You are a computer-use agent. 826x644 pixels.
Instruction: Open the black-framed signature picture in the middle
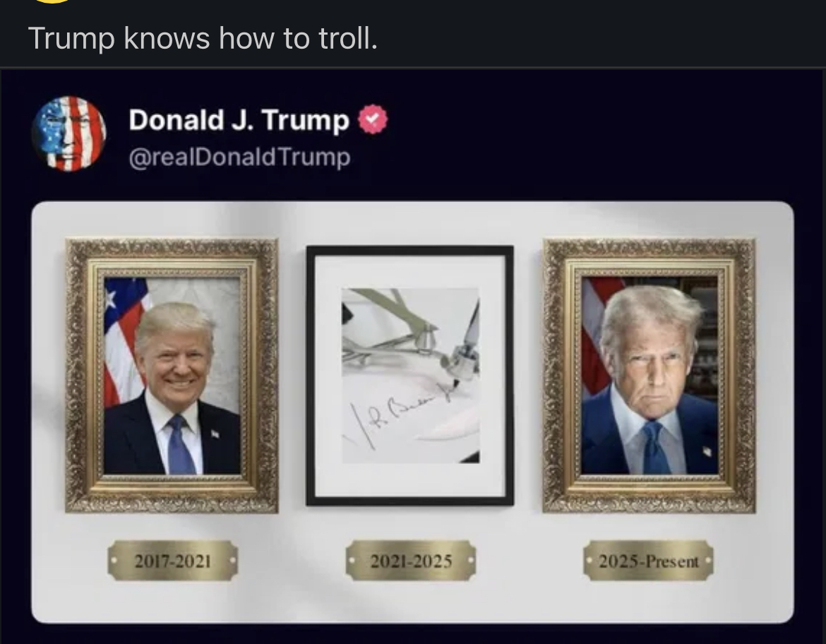click(410, 376)
